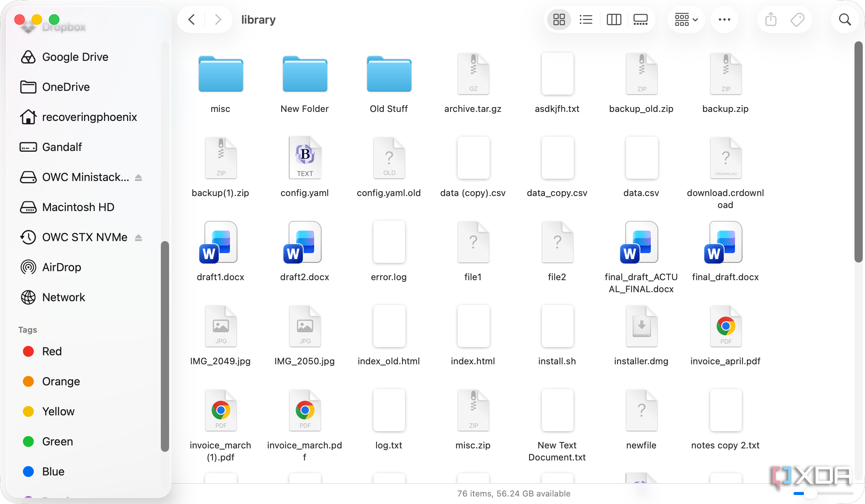
Task: Eject the OWC STX NVMe drive
Action: pos(138,237)
